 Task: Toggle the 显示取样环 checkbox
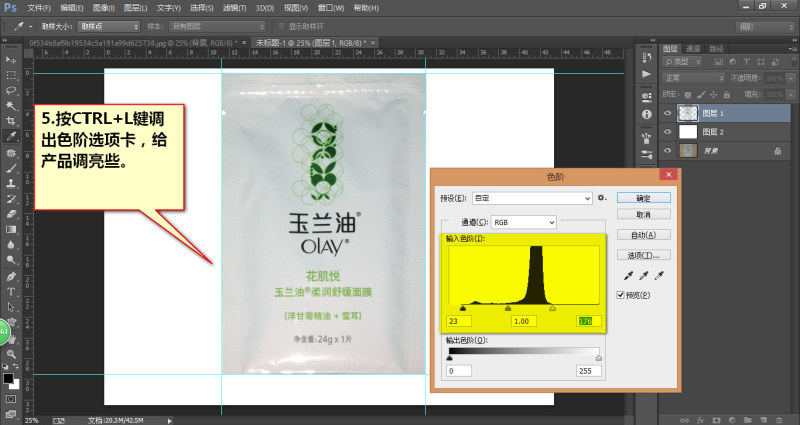tap(281, 26)
